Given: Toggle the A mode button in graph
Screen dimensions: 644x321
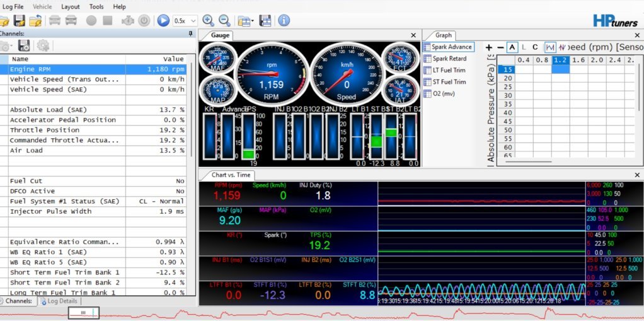Looking at the screenshot, I should [x=512, y=47].
